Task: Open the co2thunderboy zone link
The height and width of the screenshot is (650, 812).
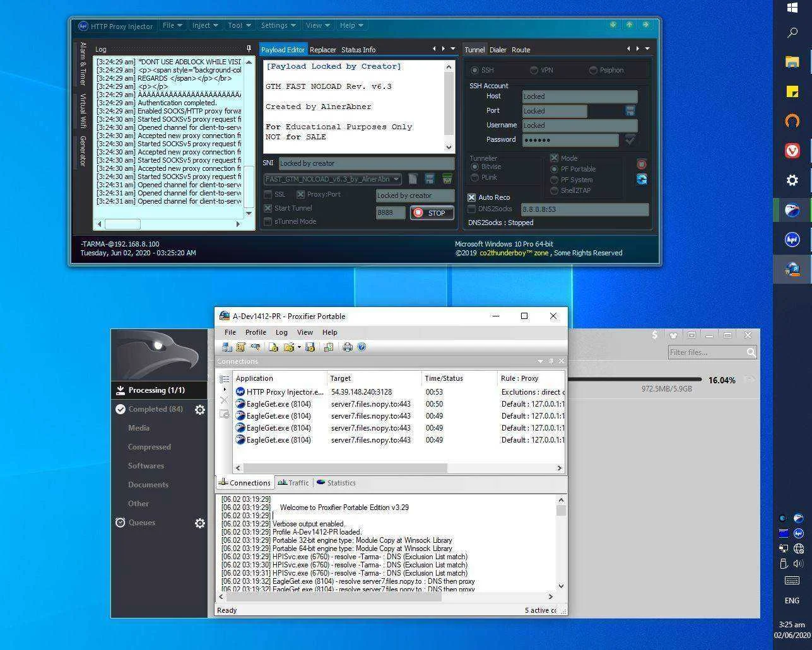Action: point(514,253)
